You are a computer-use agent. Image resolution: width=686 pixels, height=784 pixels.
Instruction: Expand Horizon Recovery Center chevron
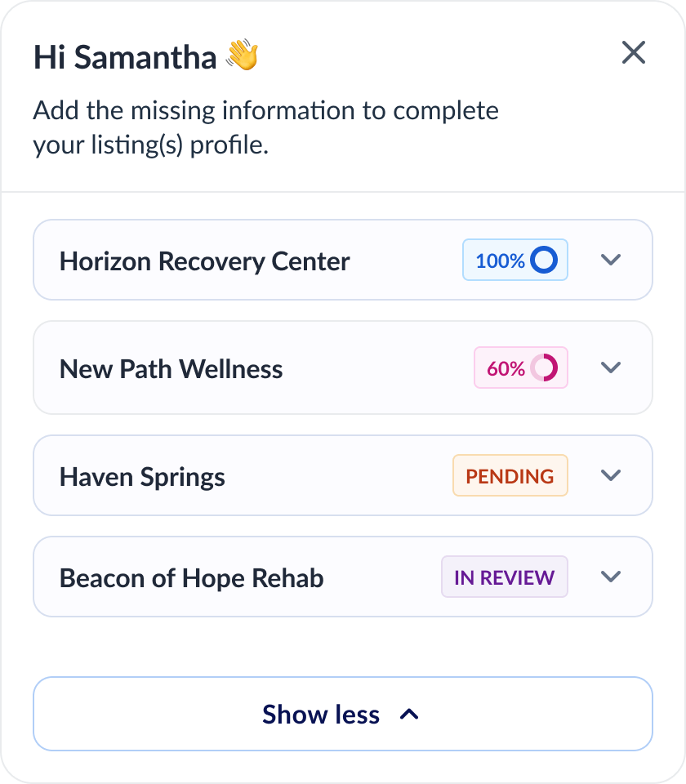pos(611,260)
